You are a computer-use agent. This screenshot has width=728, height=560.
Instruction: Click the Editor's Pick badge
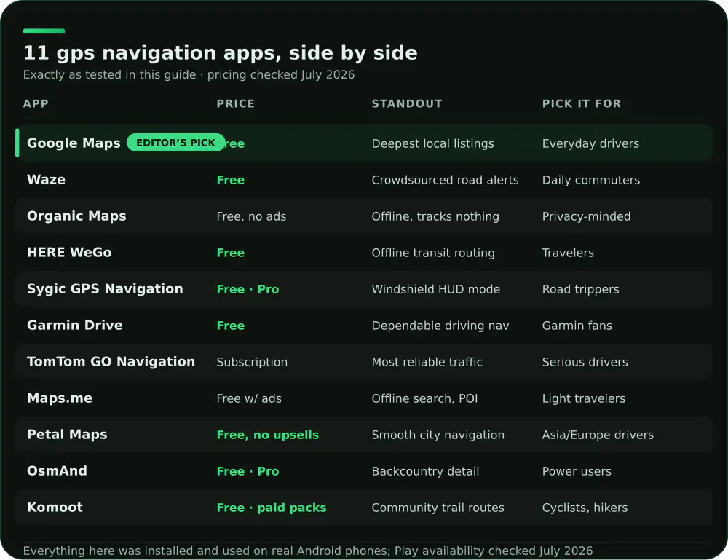click(x=175, y=143)
